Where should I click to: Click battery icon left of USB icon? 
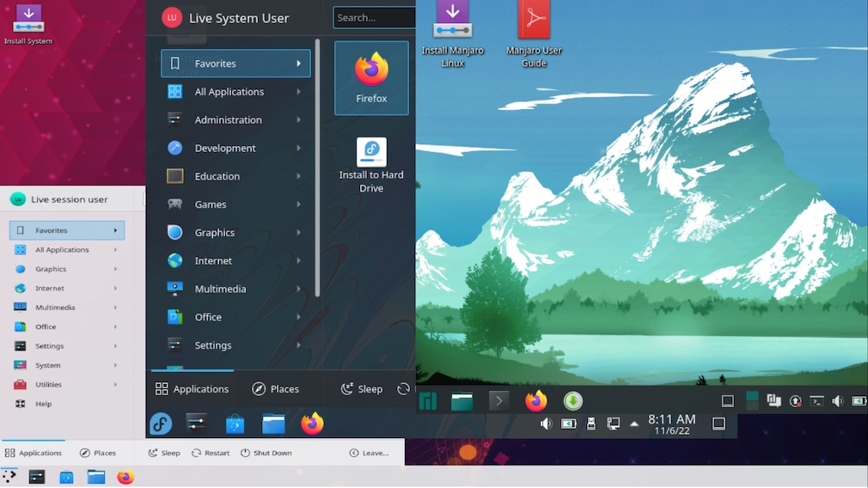(569, 424)
